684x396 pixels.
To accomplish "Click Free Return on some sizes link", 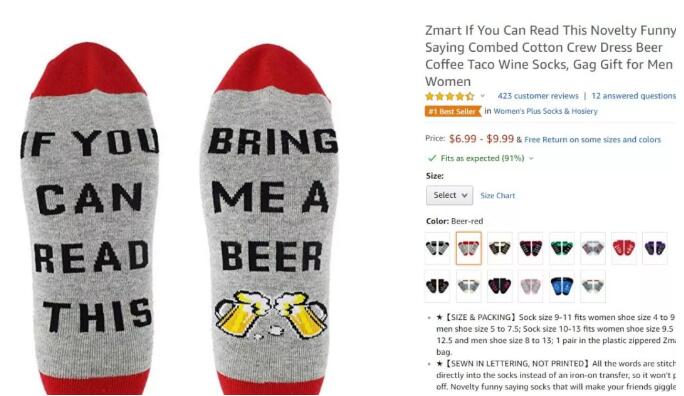I will [592, 140].
